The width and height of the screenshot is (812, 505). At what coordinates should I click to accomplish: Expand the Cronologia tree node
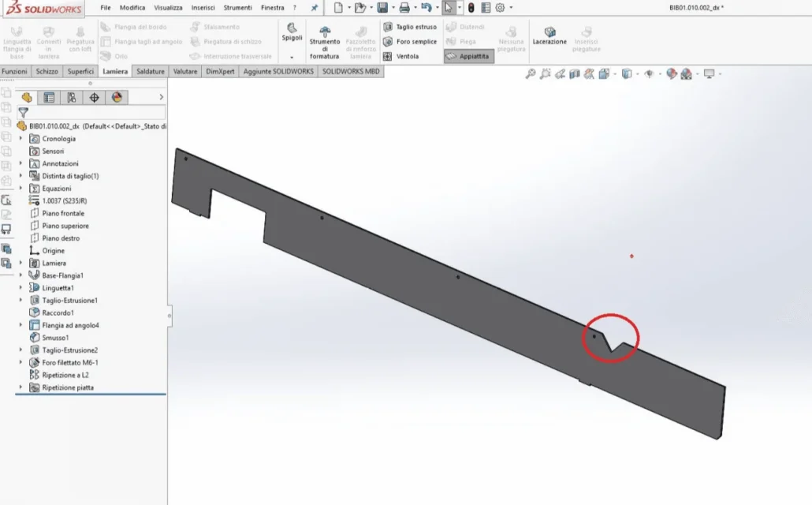[20, 138]
